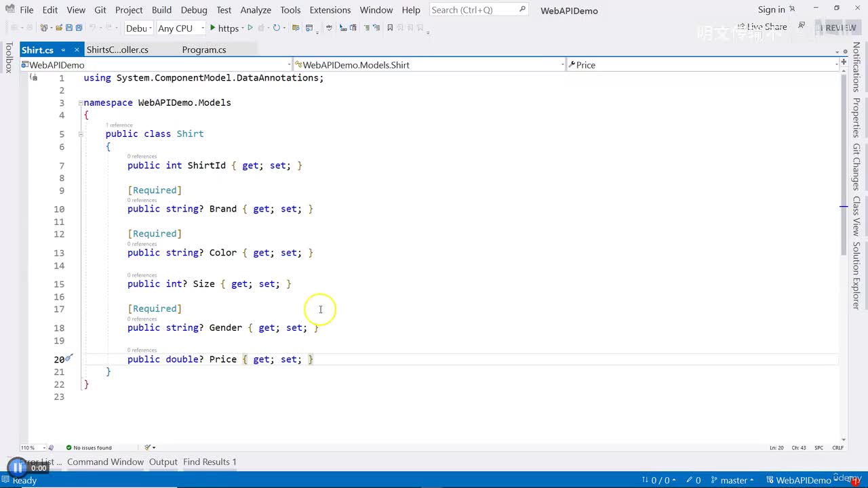Click the No issues found indicator
This screenshot has width=868, height=488.
tap(89, 447)
